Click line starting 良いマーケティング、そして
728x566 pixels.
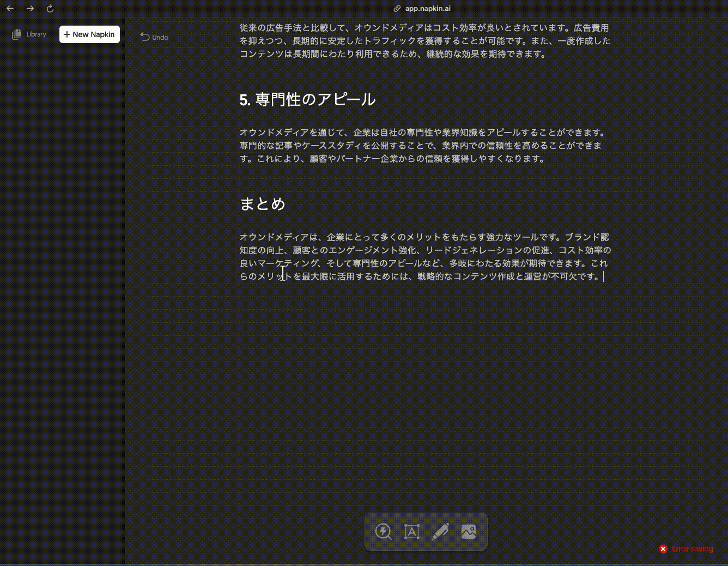[424, 263]
